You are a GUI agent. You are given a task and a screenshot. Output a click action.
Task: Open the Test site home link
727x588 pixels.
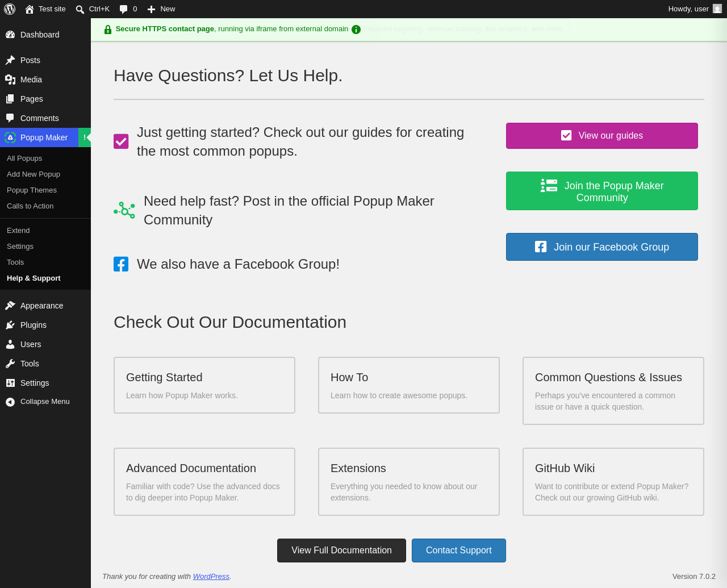[45, 9]
